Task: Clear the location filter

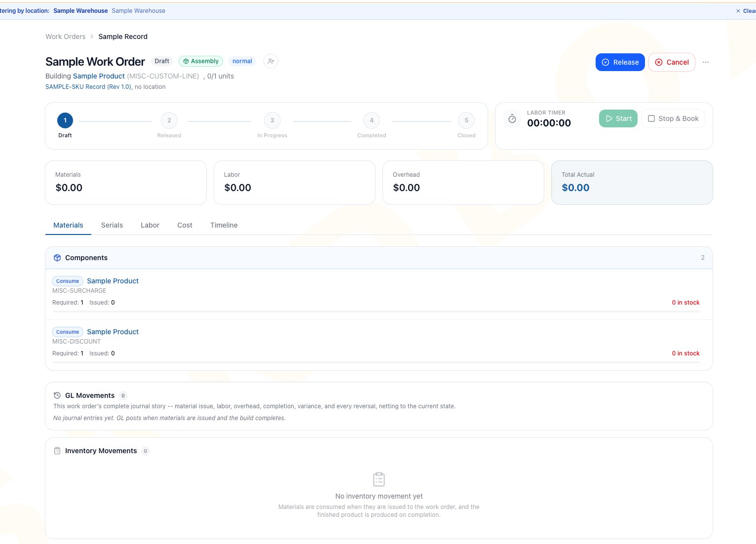Action: tap(745, 11)
